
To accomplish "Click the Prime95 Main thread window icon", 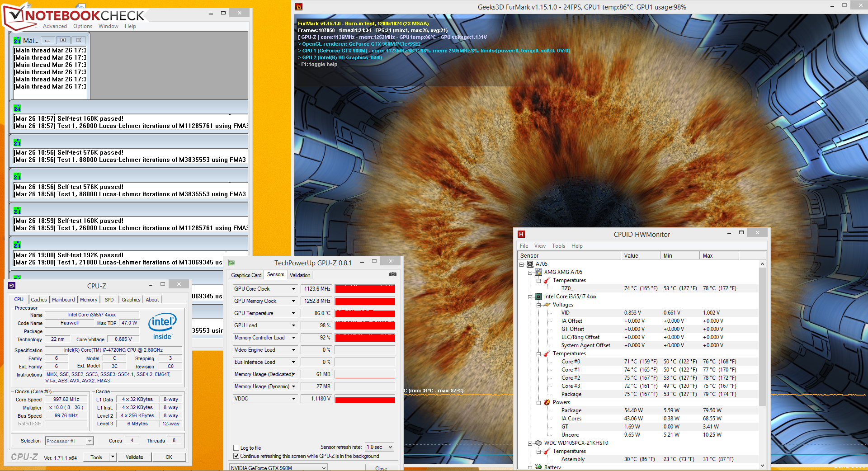I will pyautogui.click(x=17, y=40).
